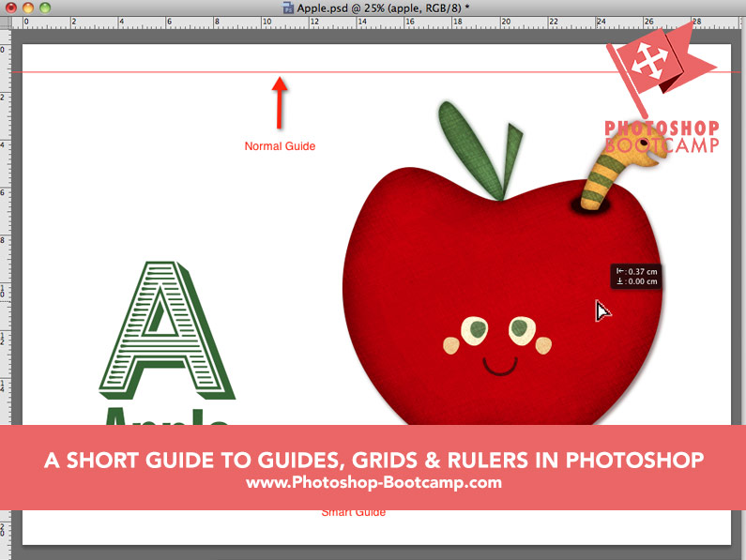Click the horizontal ruler at the top

pyautogui.click(x=375, y=23)
